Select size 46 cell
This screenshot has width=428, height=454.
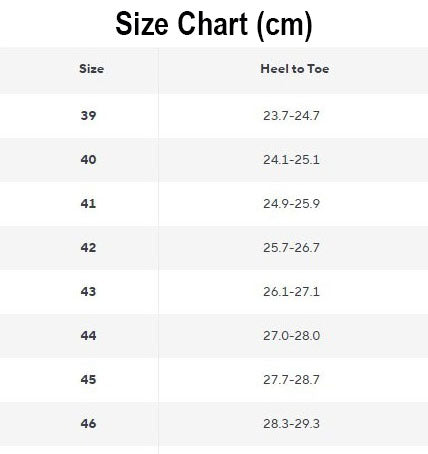pos(88,424)
